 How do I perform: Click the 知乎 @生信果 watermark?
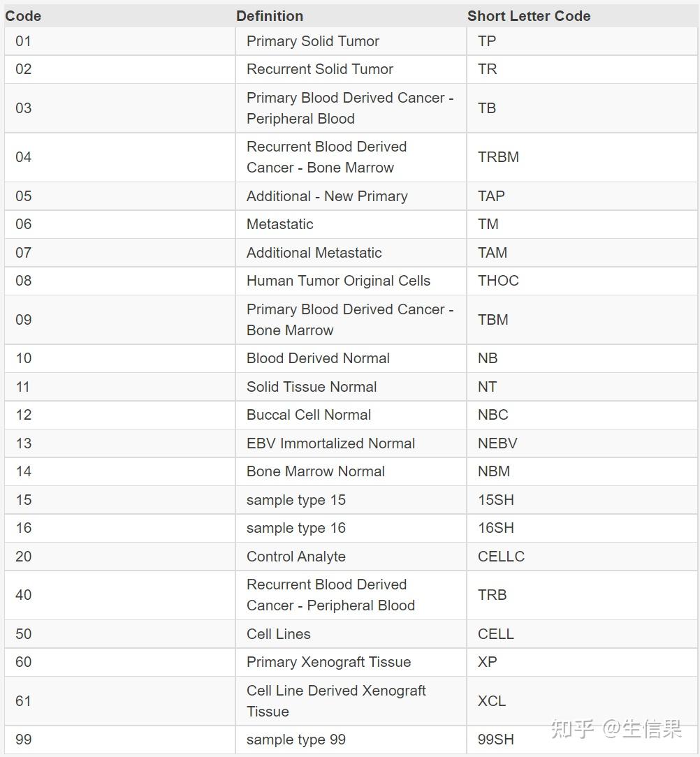615,729
